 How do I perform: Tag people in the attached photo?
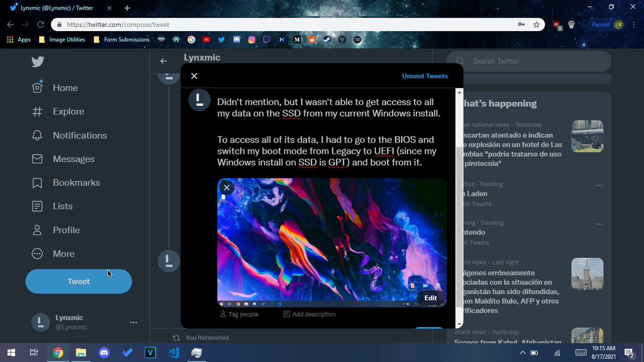(239, 314)
